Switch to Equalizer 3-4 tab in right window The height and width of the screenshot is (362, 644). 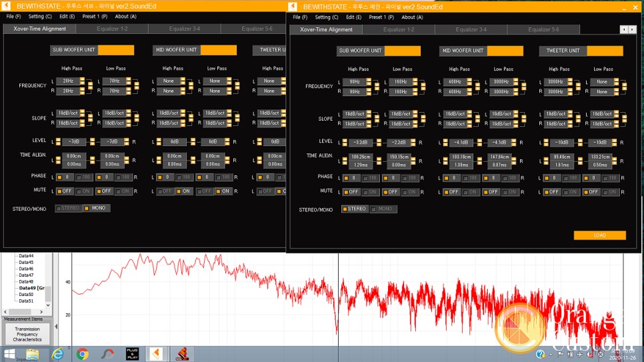[x=471, y=30]
